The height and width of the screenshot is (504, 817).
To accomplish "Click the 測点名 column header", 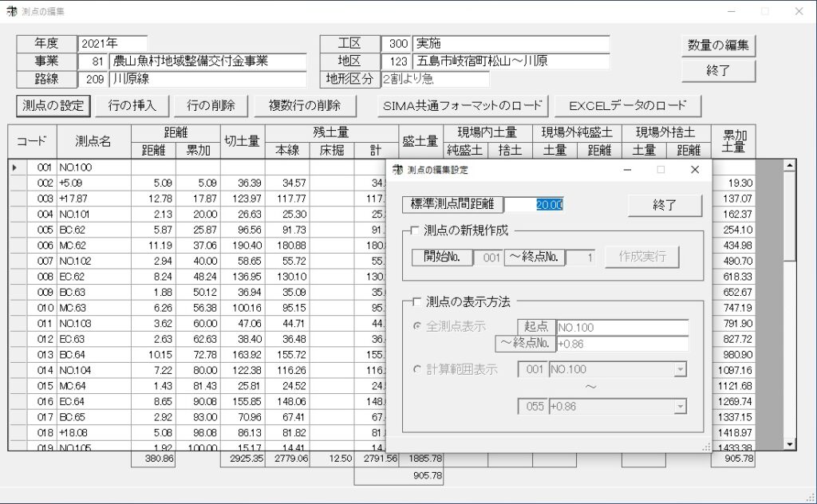I will (94, 141).
